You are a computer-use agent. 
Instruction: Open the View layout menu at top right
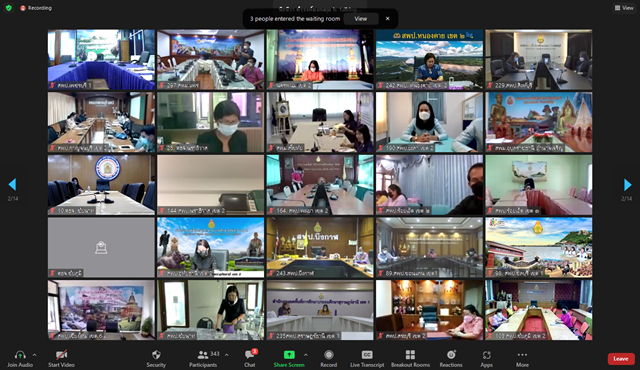pyautogui.click(x=624, y=8)
